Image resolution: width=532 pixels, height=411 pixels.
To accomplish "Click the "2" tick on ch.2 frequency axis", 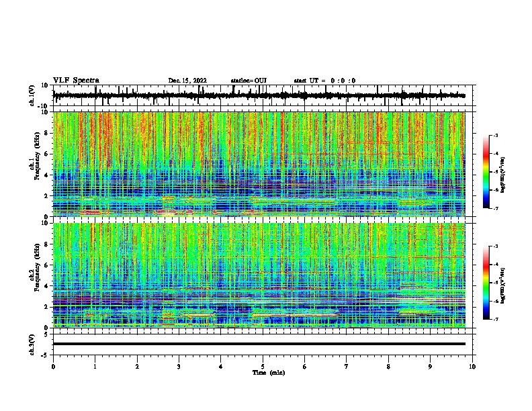I will coord(47,307).
